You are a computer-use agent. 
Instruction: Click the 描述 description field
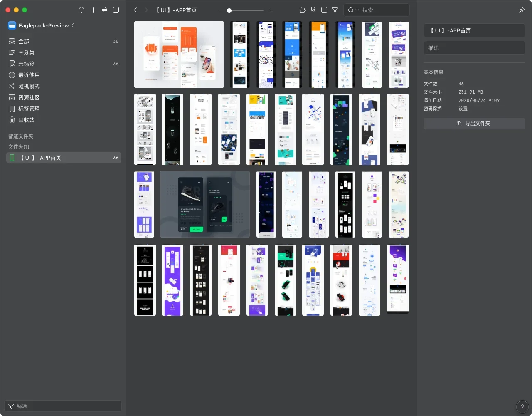click(474, 48)
